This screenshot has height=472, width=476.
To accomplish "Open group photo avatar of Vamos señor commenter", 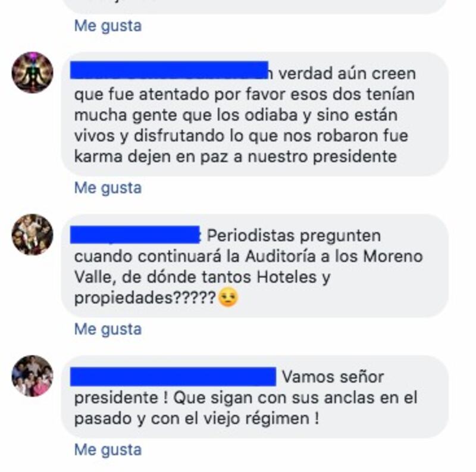I will click(x=33, y=376).
